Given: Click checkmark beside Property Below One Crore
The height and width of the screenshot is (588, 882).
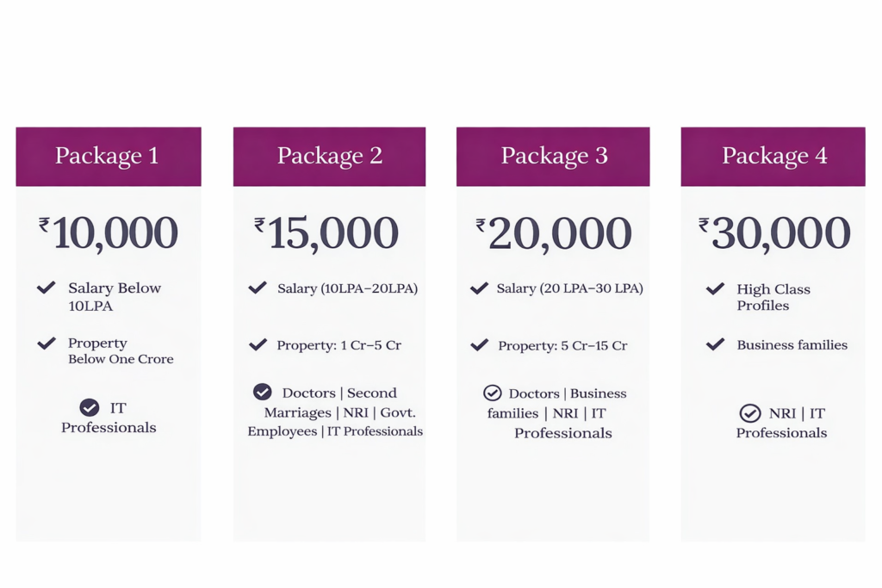Looking at the screenshot, I should pos(47,344).
